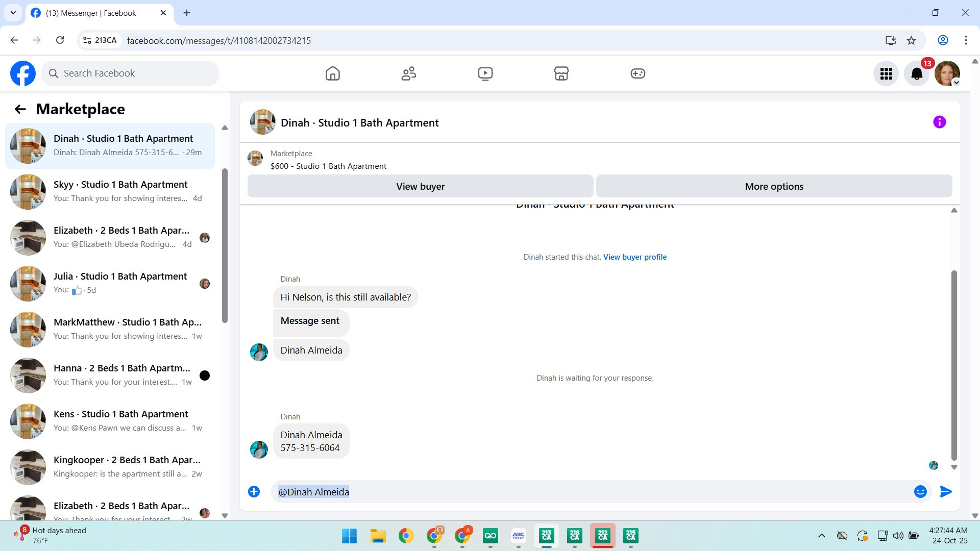Viewport: 980px width, 551px height.
Task: Open the 215 CA taskbar app
Action: tap(631, 536)
